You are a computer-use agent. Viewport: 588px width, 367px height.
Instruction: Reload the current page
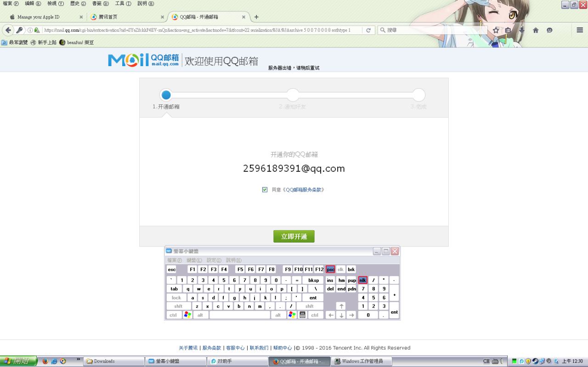[368, 30]
